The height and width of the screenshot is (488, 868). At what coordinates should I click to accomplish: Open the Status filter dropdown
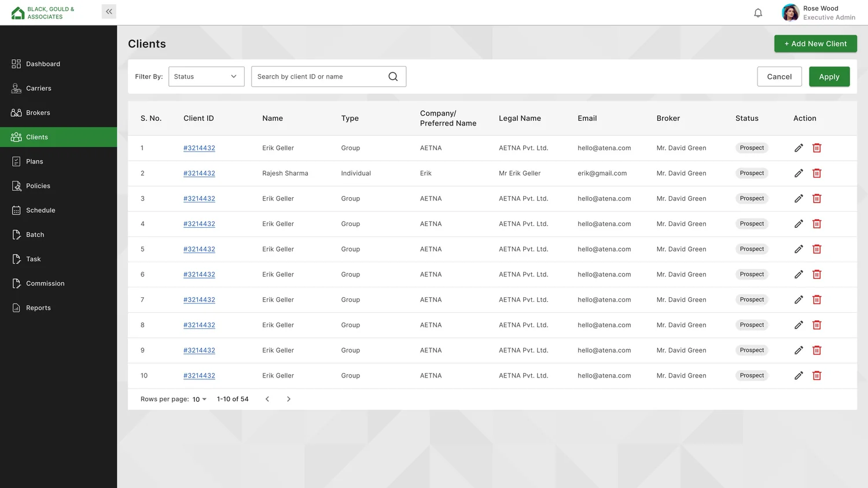click(206, 76)
